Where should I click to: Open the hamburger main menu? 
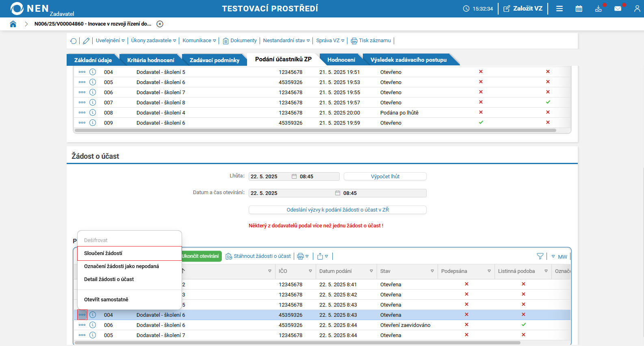pos(559,9)
